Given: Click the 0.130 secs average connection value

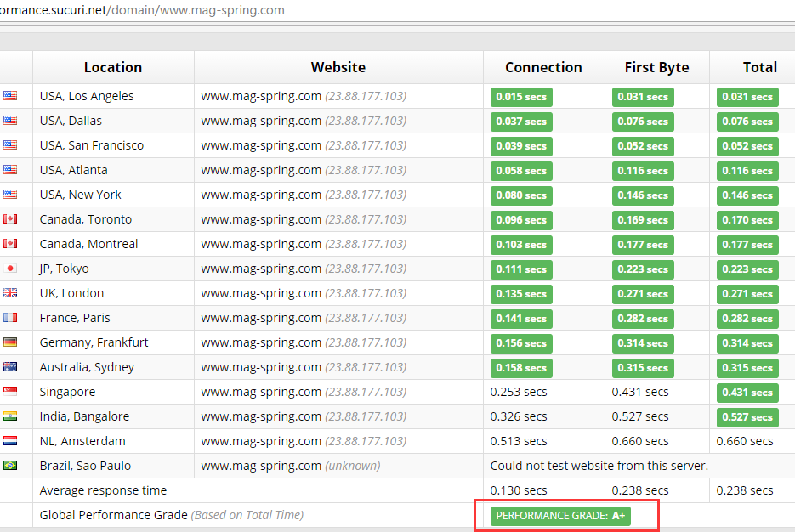Looking at the screenshot, I should point(519,490).
